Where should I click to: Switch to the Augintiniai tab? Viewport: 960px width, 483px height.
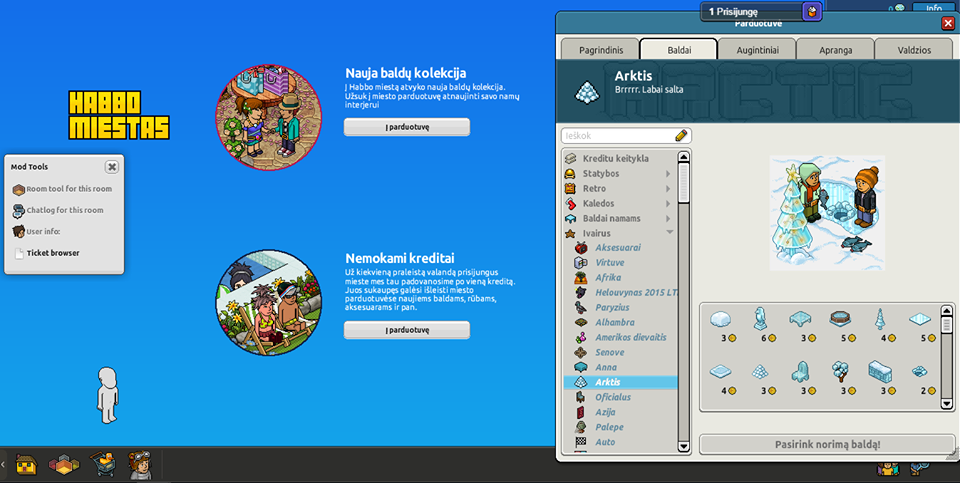tap(757, 50)
